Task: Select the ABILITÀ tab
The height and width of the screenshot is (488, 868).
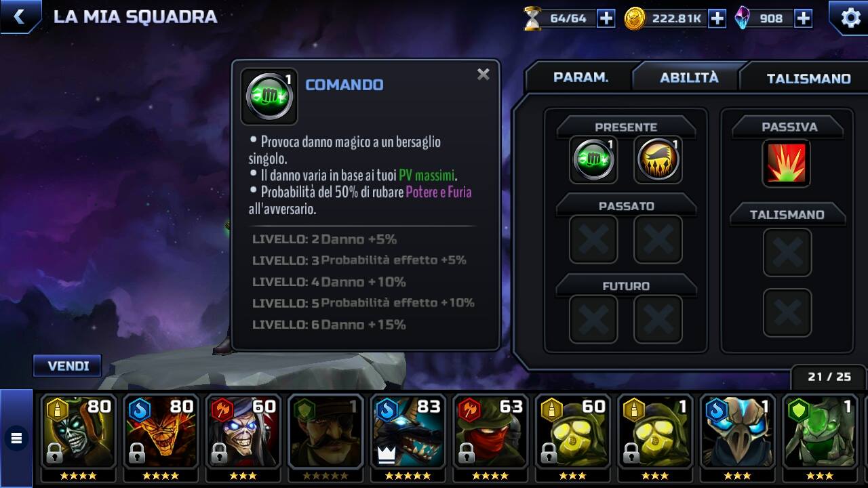Action: coord(689,77)
